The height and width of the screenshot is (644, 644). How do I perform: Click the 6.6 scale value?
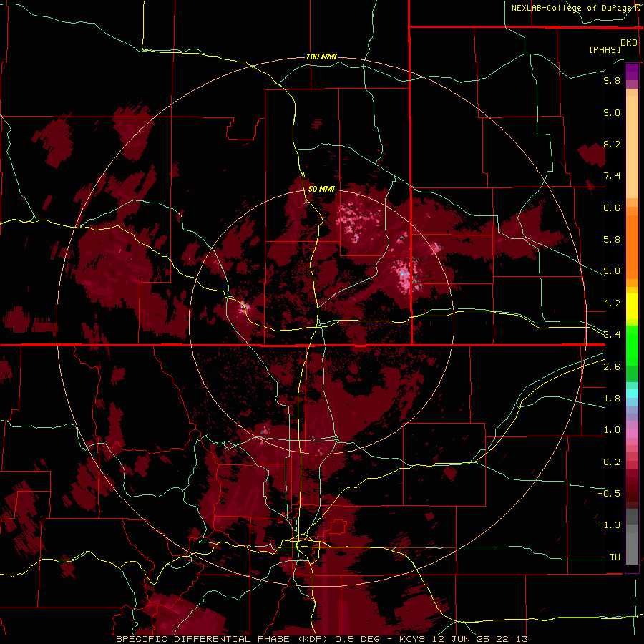(x=612, y=208)
